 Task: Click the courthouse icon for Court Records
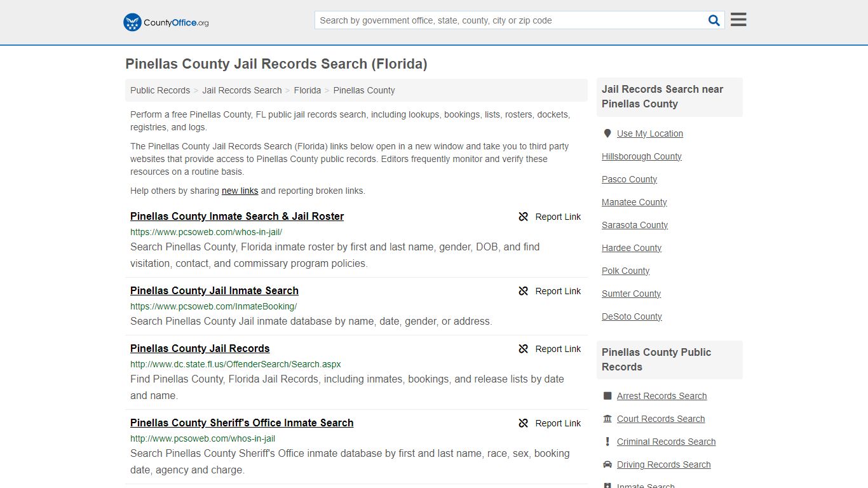[x=607, y=419]
